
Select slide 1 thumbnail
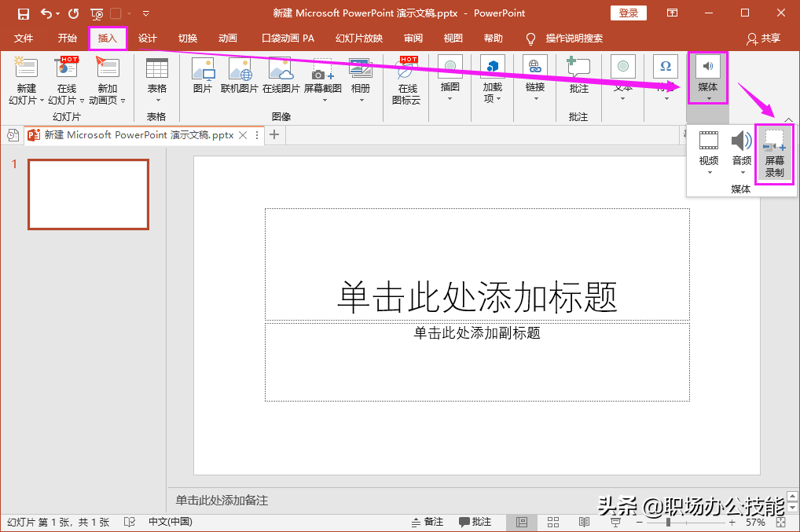tap(88, 194)
